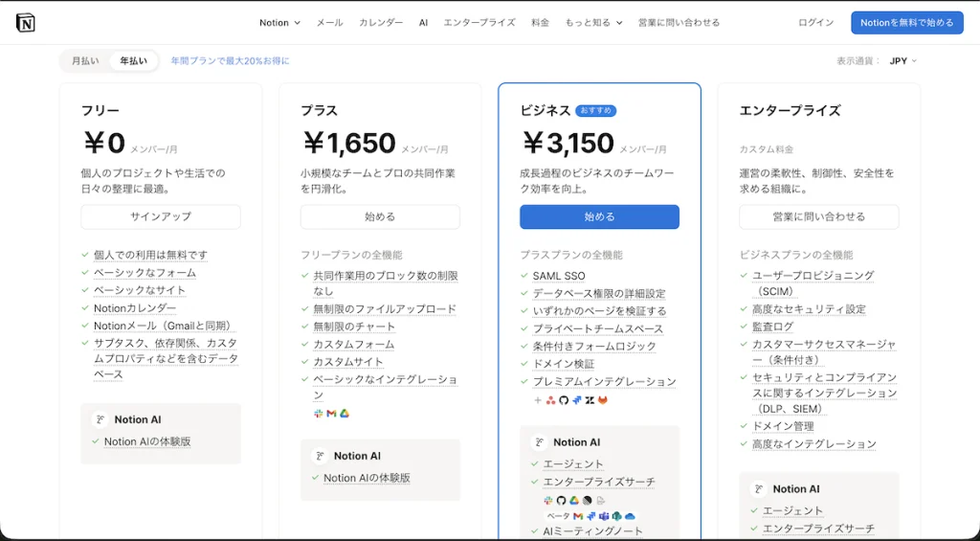
Task: Click the Linear icon under Business エンタープライズサーチ
Action: click(x=587, y=501)
